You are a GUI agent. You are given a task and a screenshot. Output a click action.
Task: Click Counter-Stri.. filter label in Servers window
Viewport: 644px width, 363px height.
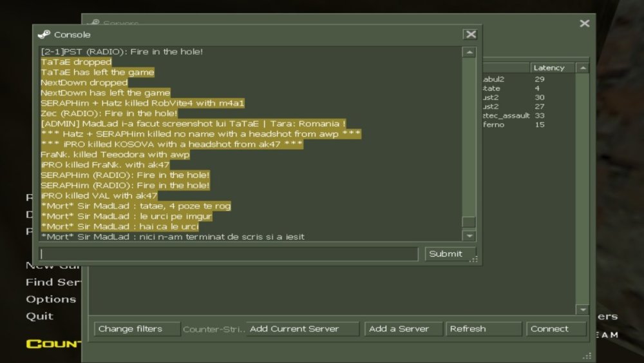pyautogui.click(x=214, y=329)
